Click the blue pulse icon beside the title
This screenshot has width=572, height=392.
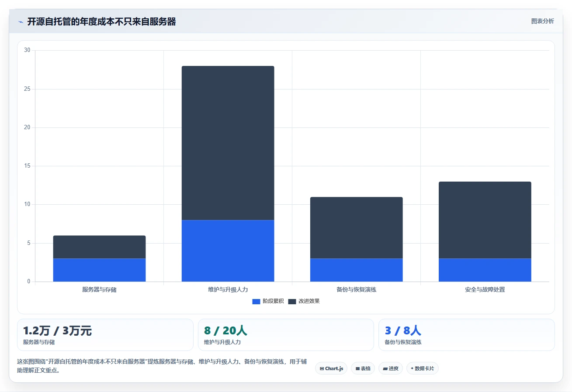21,22
